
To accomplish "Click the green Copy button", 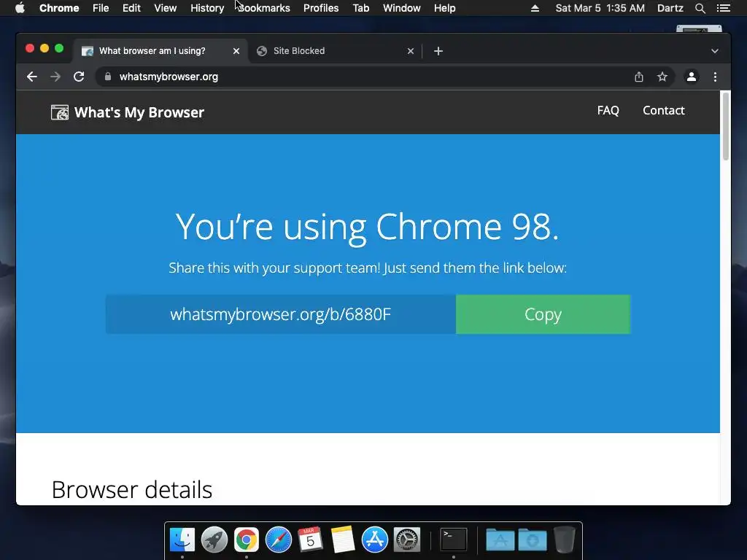I will coord(543,314).
